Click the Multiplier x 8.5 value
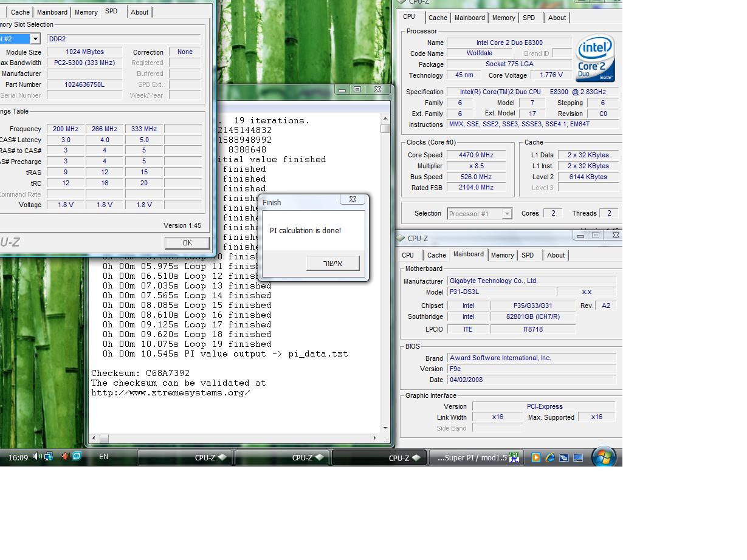Screen dimensions: 747x560 476,166
